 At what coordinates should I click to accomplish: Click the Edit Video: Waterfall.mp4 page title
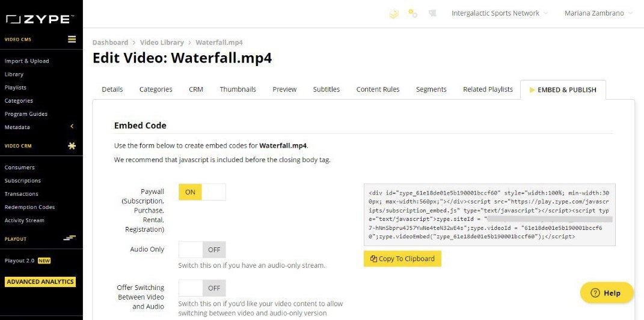(x=182, y=58)
